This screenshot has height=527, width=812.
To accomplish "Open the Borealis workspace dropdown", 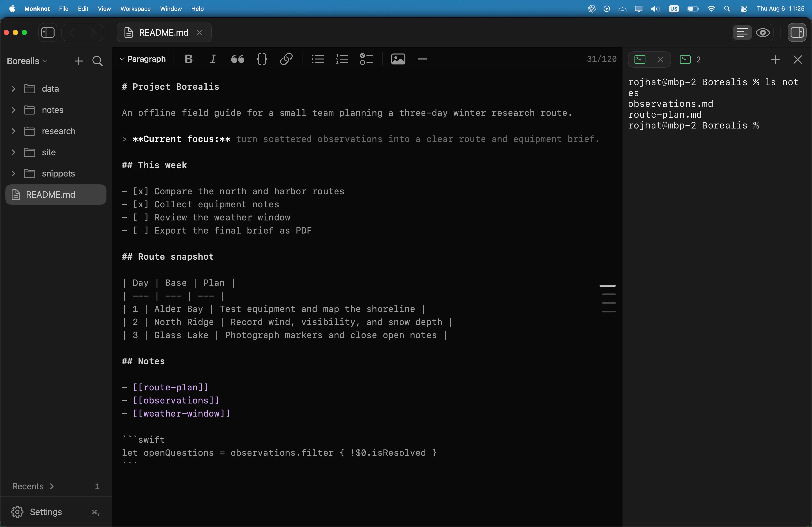I will [27, 61].
